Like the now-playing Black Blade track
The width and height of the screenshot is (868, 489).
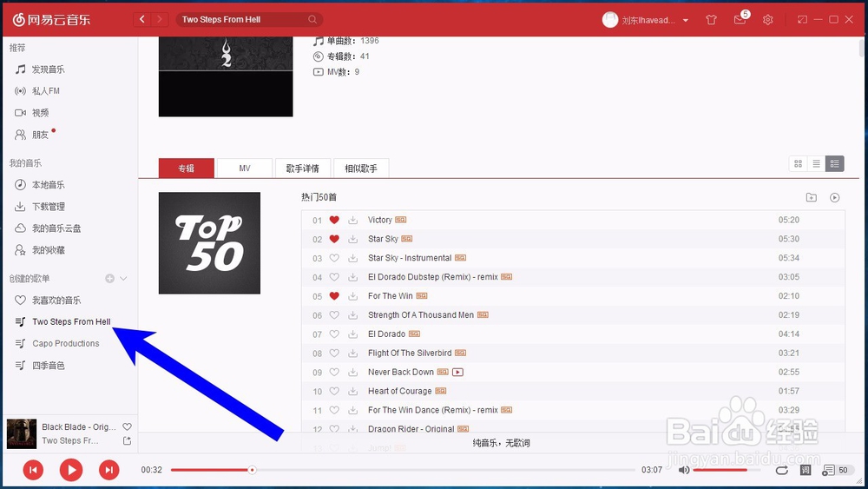[x=128, y=427]
